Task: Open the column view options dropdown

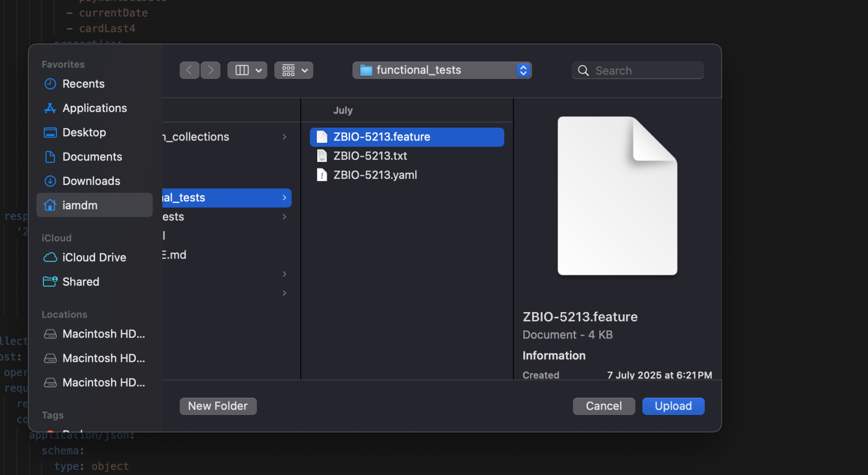Action: click(x=247, y=70)
